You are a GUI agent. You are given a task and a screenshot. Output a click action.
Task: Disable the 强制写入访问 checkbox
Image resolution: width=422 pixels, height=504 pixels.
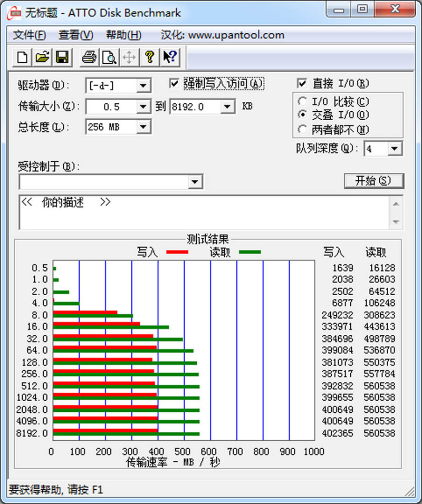click(x=174, y=83)
